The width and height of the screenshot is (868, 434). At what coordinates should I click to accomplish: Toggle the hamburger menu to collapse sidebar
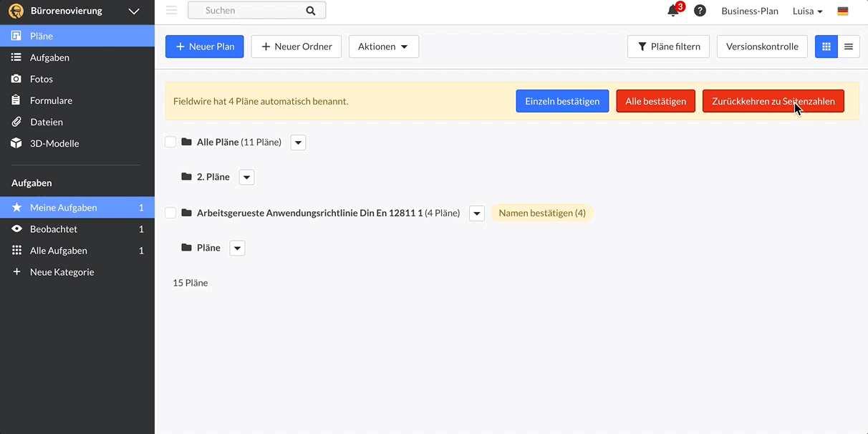coord(171,11)
